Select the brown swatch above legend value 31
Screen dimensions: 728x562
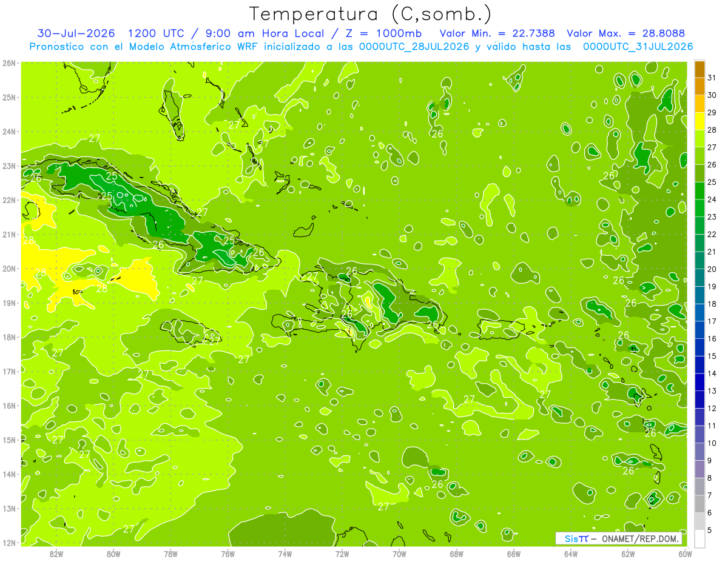[x=699, y=69]
